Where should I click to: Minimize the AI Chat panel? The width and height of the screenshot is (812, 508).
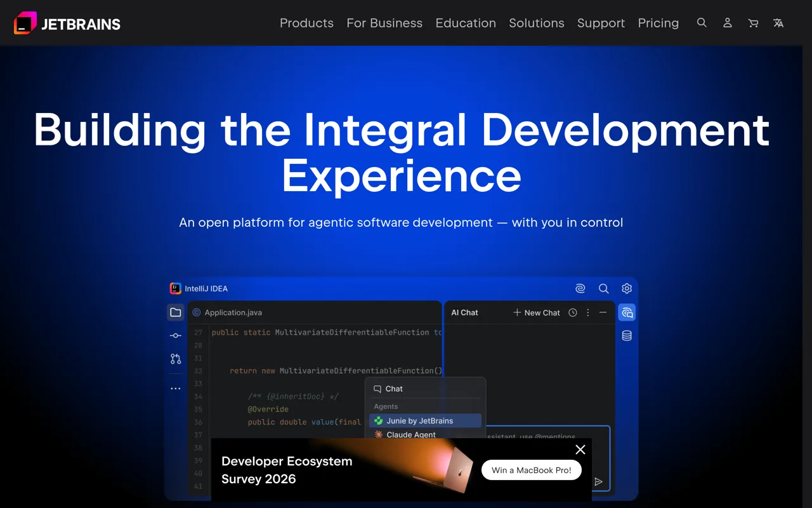point(603,312)
